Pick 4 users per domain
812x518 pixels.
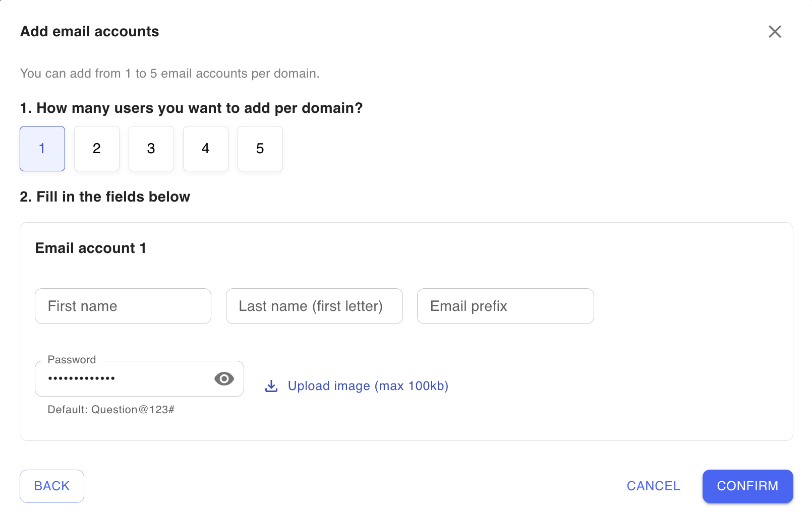pyautogui.click(x=206, y=149)
